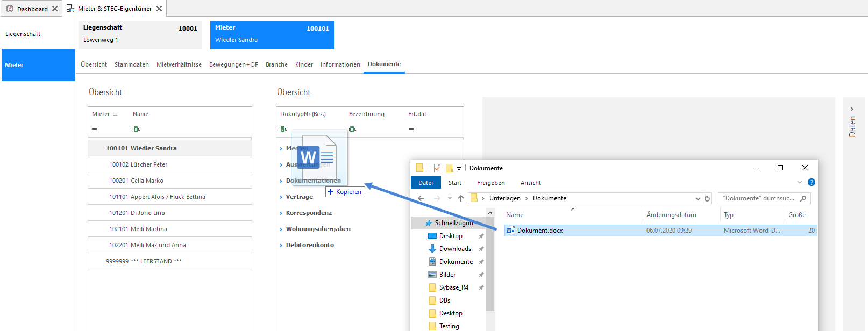Image resolution: width=868 pixels, height=331 pixels.
Task: Open the text filter under Bezeichnung
Action: 352,129
